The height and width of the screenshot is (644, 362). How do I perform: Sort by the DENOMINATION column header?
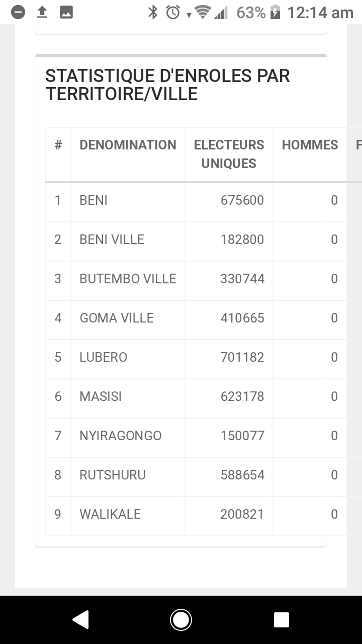pos(128,145)
